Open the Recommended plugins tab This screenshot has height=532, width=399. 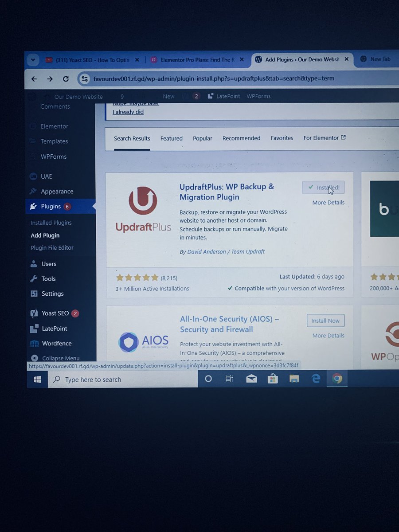point(241,138)
